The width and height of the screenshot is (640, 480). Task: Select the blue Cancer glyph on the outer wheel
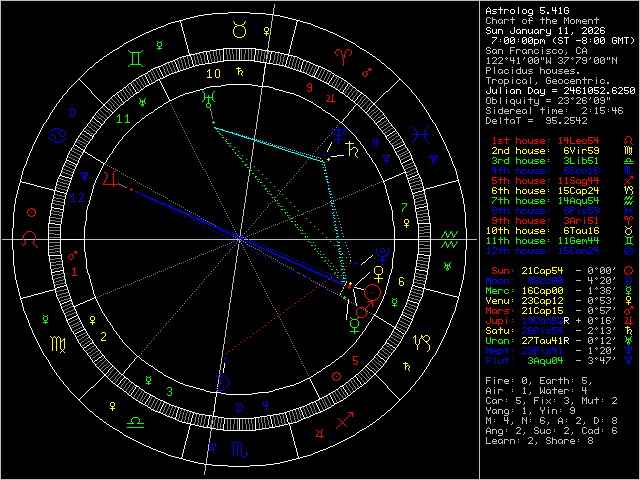point(58,135)
